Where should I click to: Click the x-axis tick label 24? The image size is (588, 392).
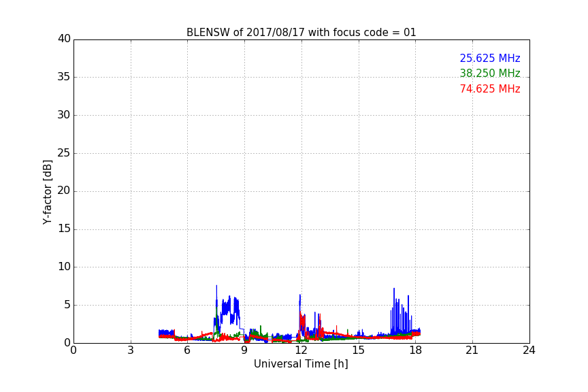point(529,350)
